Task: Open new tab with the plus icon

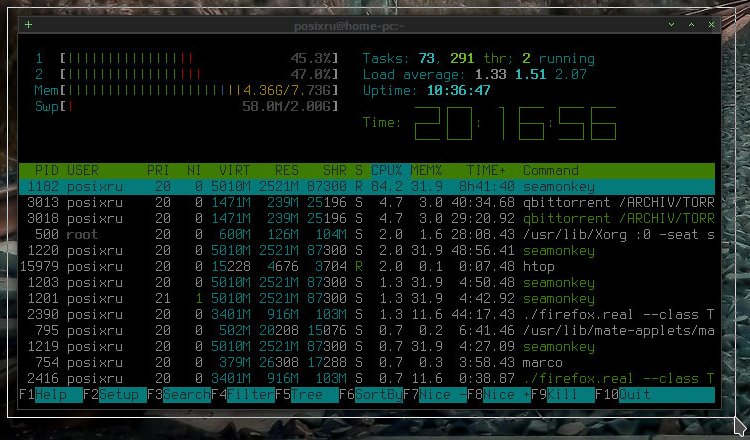Action: 29,24
